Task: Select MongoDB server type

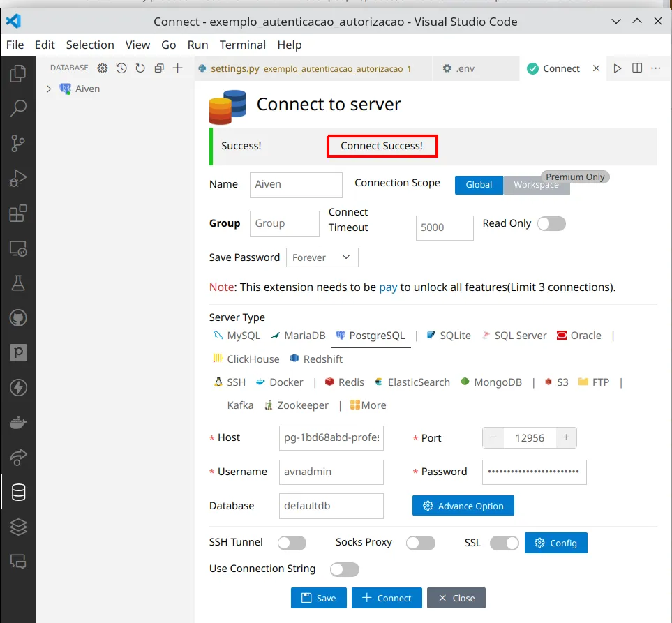Action: click(x=491, y=382)
